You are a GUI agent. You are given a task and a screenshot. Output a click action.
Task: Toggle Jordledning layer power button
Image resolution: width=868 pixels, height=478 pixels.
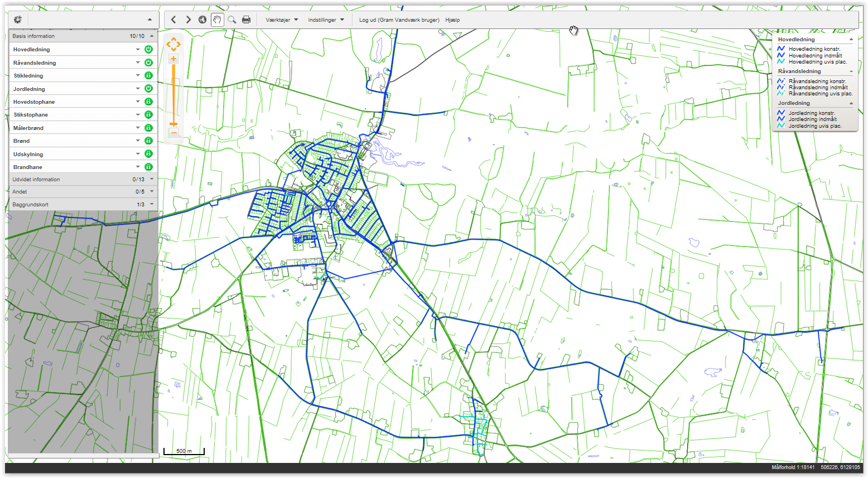148,88
